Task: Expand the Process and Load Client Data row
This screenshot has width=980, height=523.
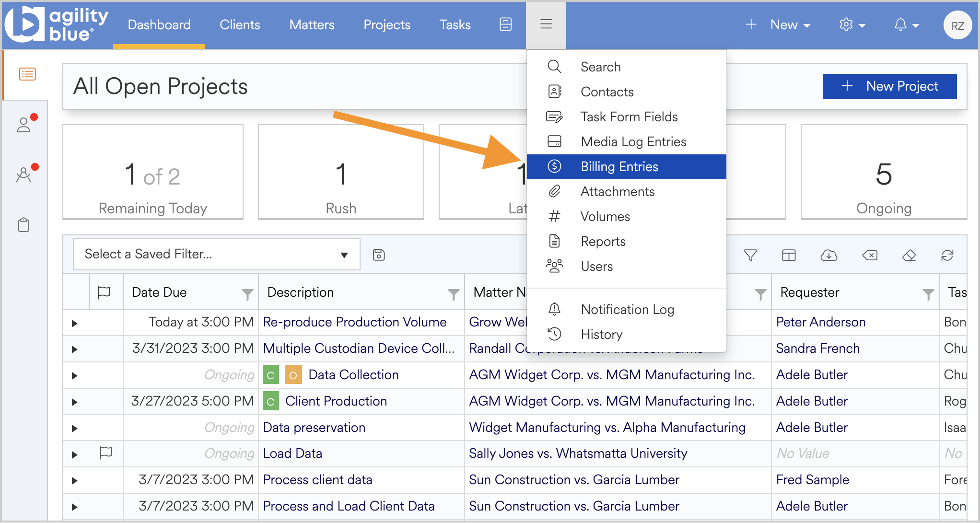Action: [x=74, y=507]
